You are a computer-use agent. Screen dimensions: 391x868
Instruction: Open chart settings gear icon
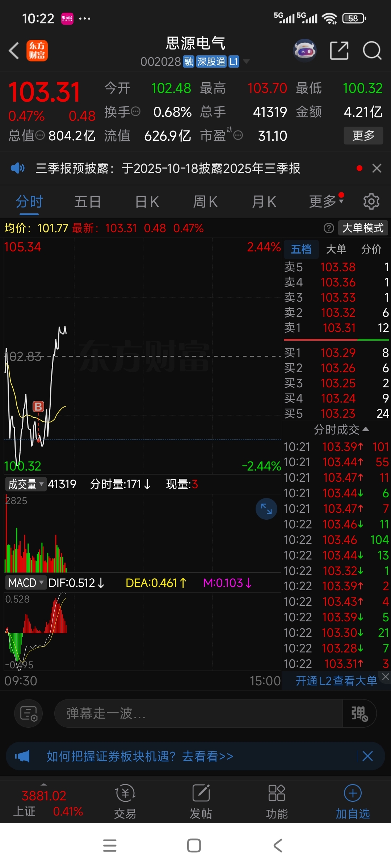(x=371, y=201)
